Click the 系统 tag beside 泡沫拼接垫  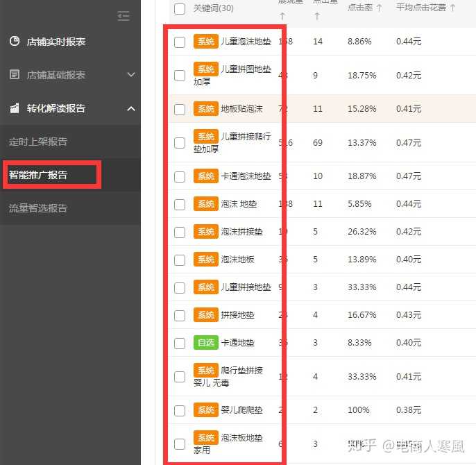pyautogui.click(x=206, y=232)
